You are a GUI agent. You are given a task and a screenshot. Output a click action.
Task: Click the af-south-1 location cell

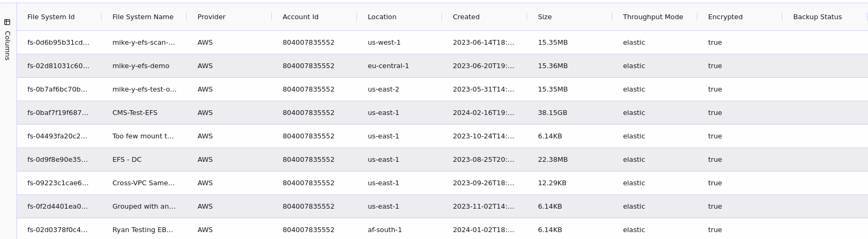coord(385,230)
